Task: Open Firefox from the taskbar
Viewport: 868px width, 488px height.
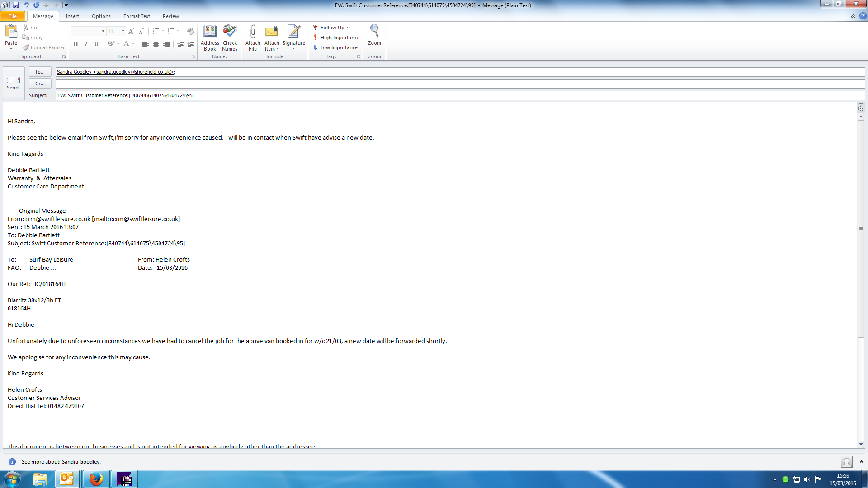Action: (x=96, y=479)
